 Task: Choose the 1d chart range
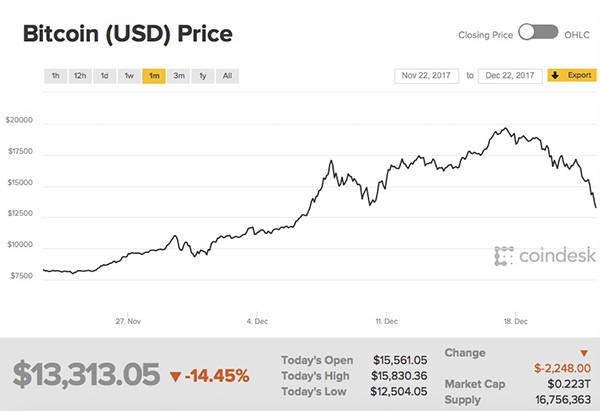(104, 75)
